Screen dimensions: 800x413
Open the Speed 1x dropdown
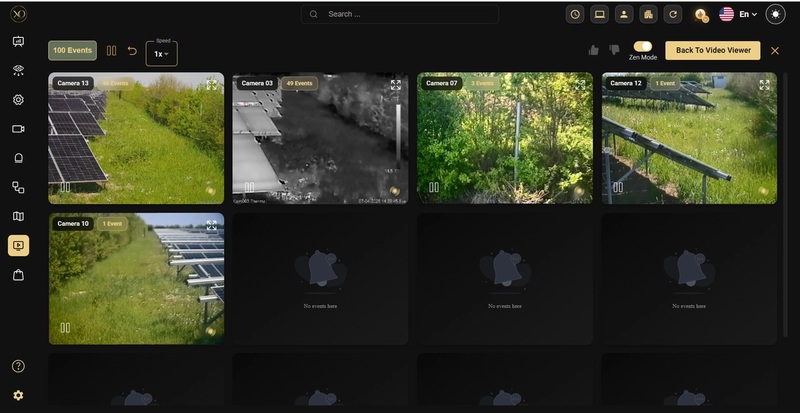tap(161, 54)
